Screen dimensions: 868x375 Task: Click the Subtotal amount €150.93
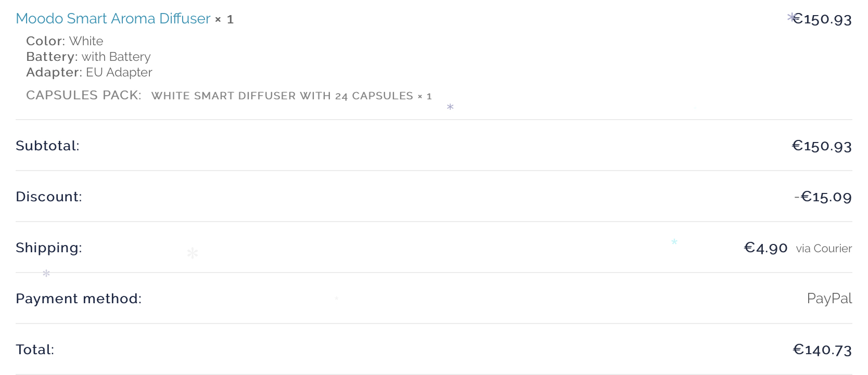click(x=822, y=146)
